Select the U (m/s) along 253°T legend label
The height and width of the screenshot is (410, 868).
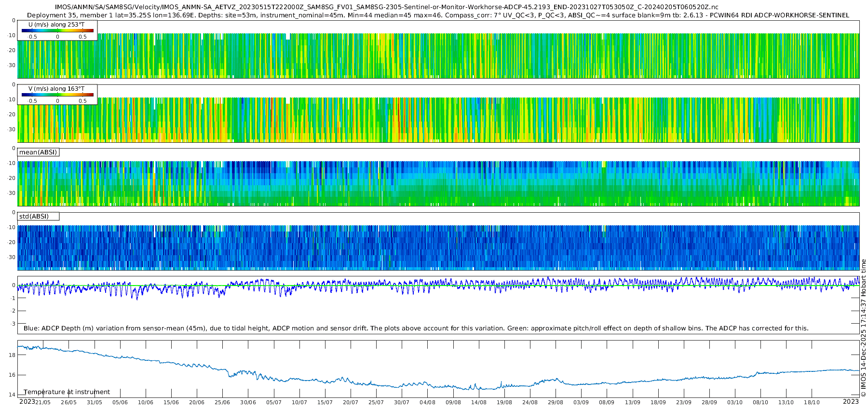click(x=56, y=24)
